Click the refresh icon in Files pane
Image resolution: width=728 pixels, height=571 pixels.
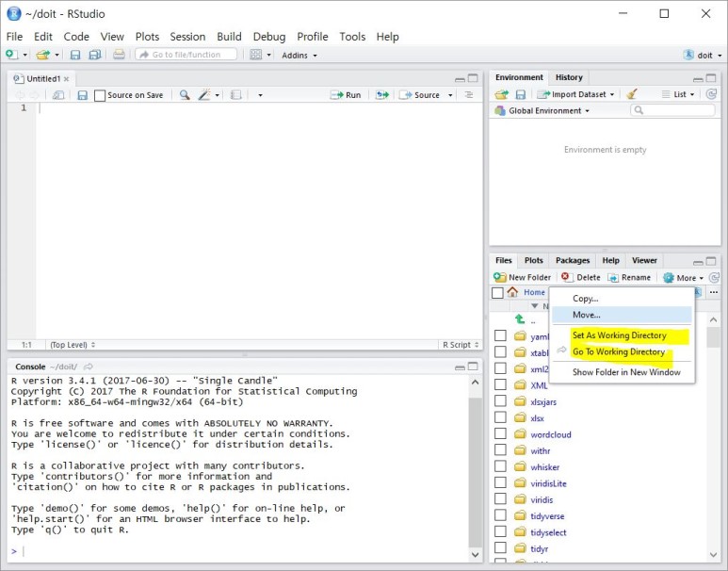[714, 277]
